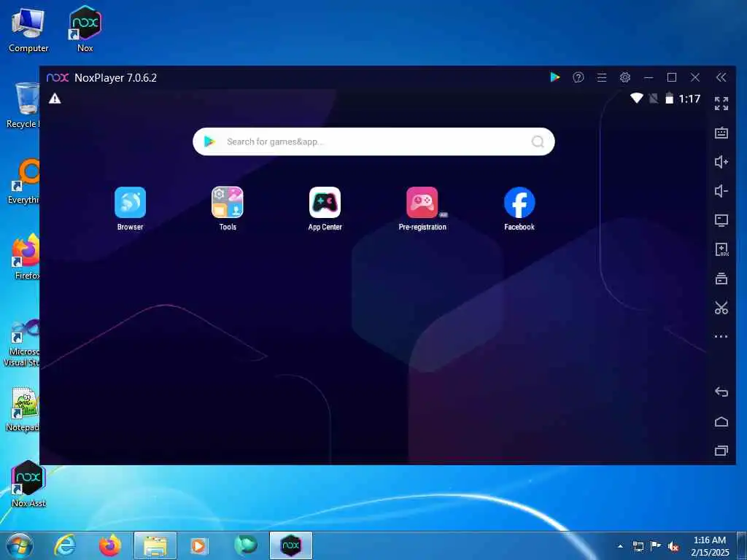Launch the Facebook app

pyautogui.click(x=519, y=203)
